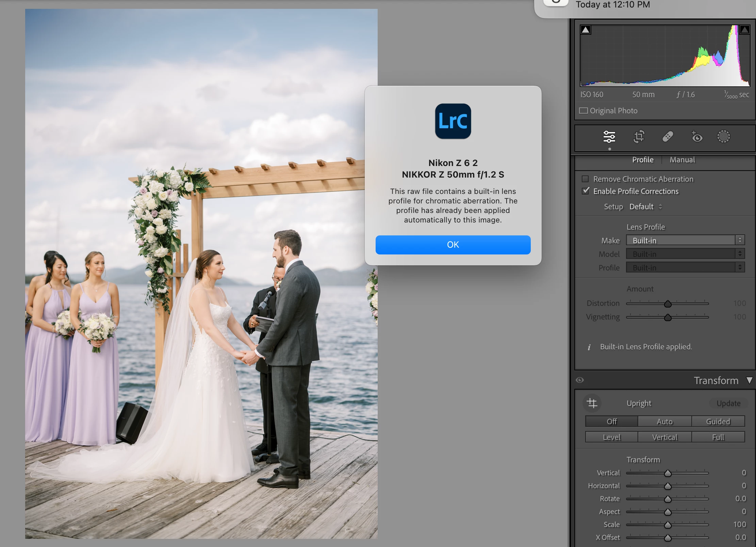756x547 pixels.
Task: Toggle highlight clipping indicator in histogram
Action: (x=744, y=30)
